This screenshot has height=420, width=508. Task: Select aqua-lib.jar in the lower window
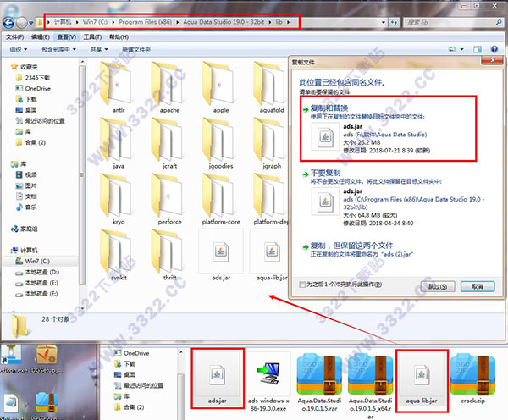tap(422, 380)
